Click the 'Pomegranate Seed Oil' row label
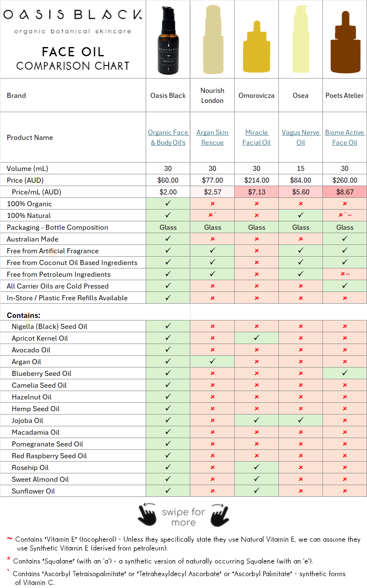The height and width of the screenshot is (588, 367). click(47, 444)
